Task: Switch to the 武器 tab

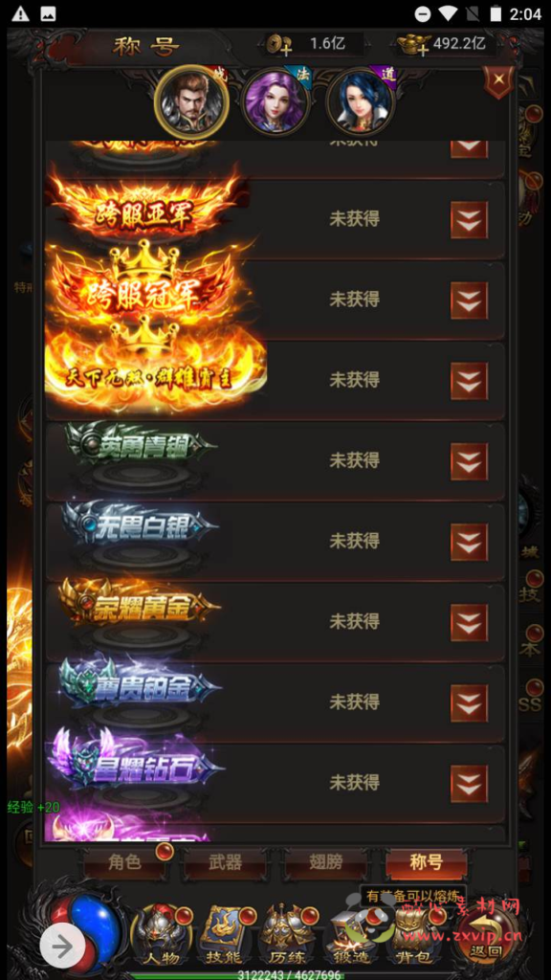Action: (x=225, y=862)
